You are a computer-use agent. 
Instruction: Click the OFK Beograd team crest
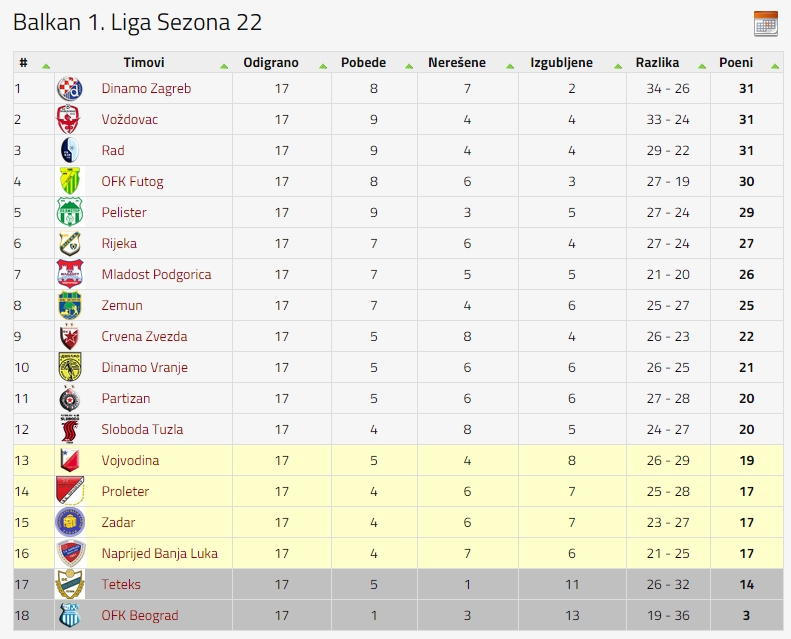point(70,615)
